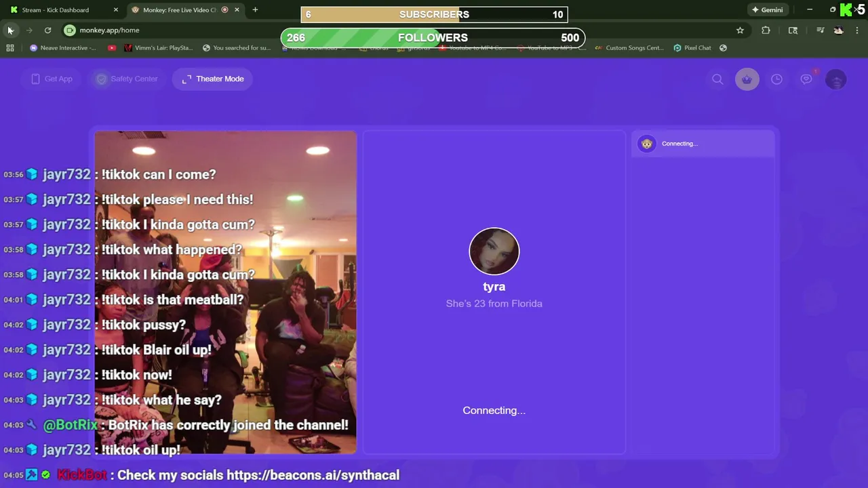This screenshot has height=488, width=868.
Task: Open the media controls icon in toolbar
Action: pos(820,30)
